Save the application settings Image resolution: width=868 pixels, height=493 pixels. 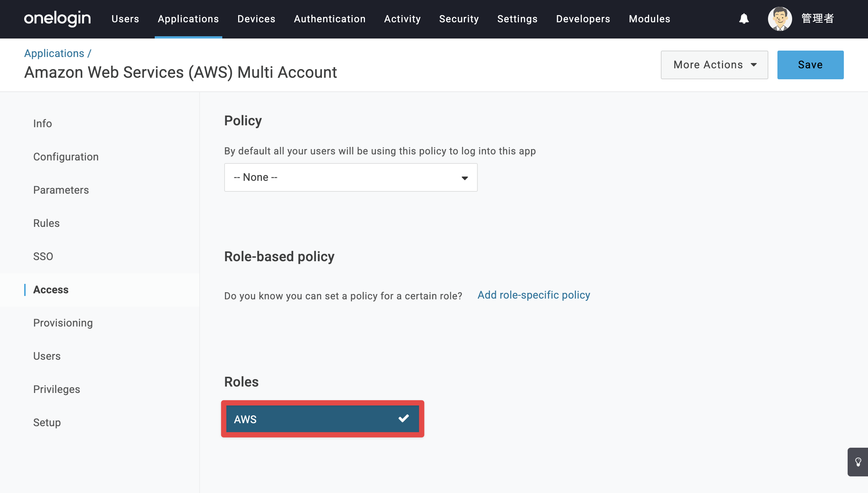[x=811, y=65]
